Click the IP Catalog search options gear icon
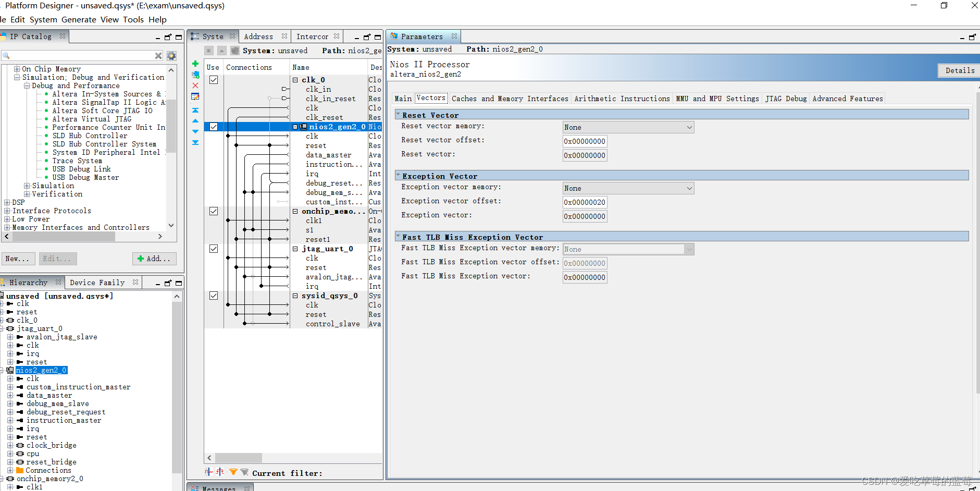Viewport: 980px width, 491px height. (x=171, y=55)
